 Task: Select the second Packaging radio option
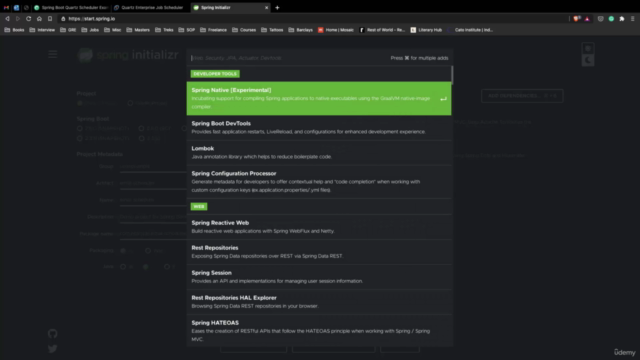[x=148, y=250]
